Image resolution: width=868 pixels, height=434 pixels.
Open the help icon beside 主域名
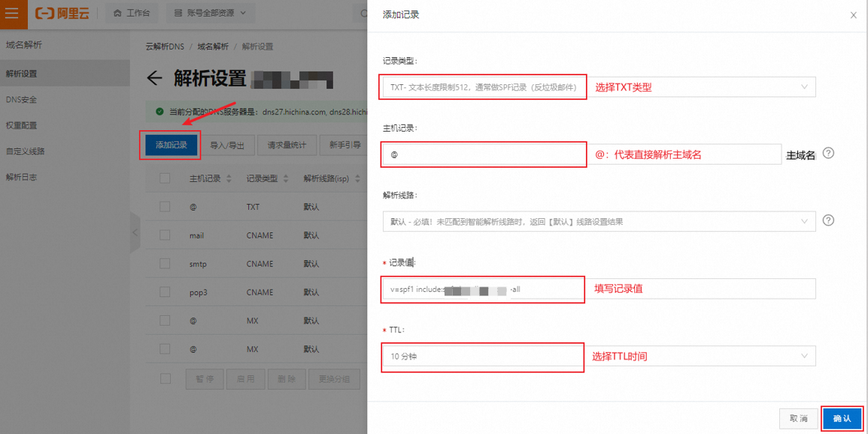coord(828,153)
